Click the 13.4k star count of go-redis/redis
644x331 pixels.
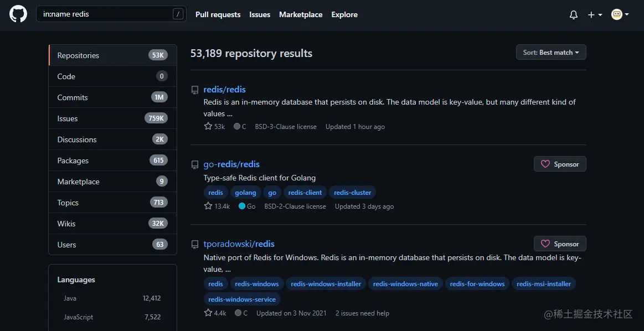(x=217, y=206)
